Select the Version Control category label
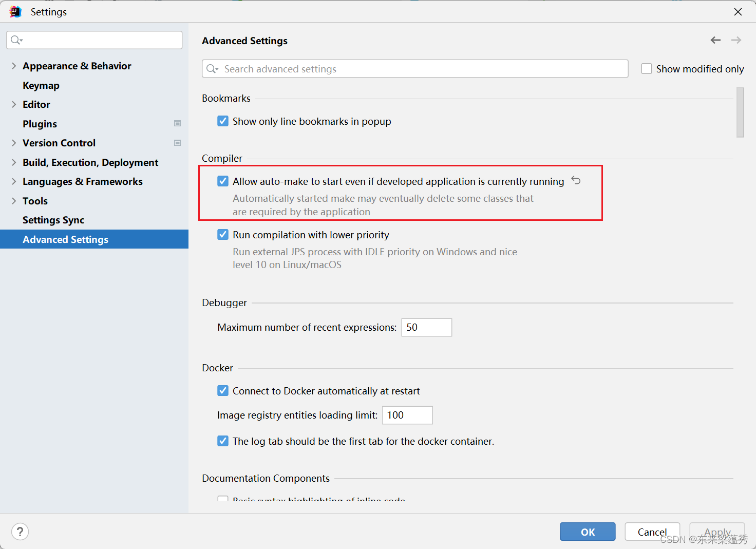Image resolution: width=756 pixels, height=549 pixels. click(x=59, y=143)
